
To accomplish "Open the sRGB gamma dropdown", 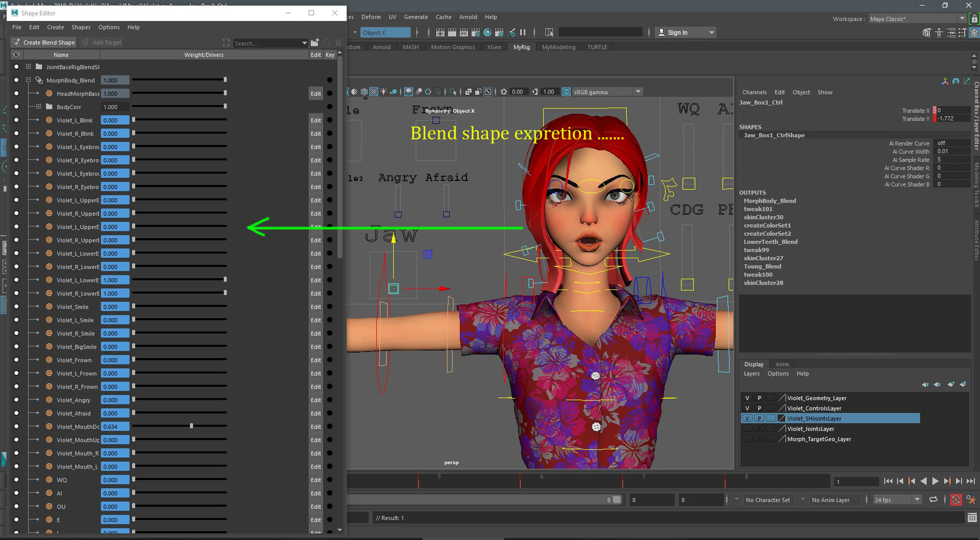I will [638, 92].
